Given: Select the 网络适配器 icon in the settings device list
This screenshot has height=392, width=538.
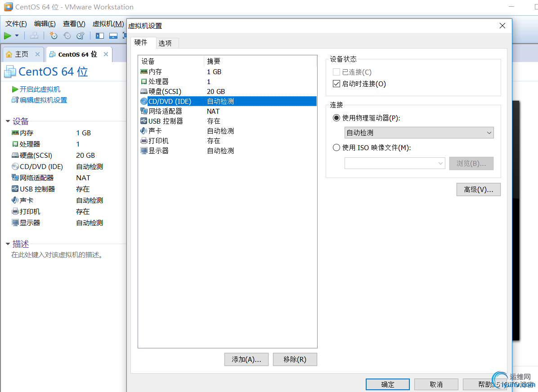Looking at the screenshot, I should (144, 111).
